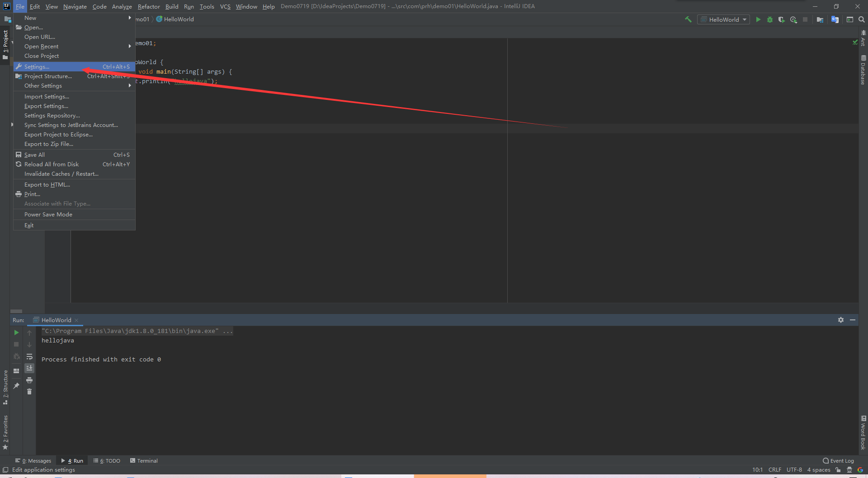
Task: Open the VCS menu
Action: point(225,6)
